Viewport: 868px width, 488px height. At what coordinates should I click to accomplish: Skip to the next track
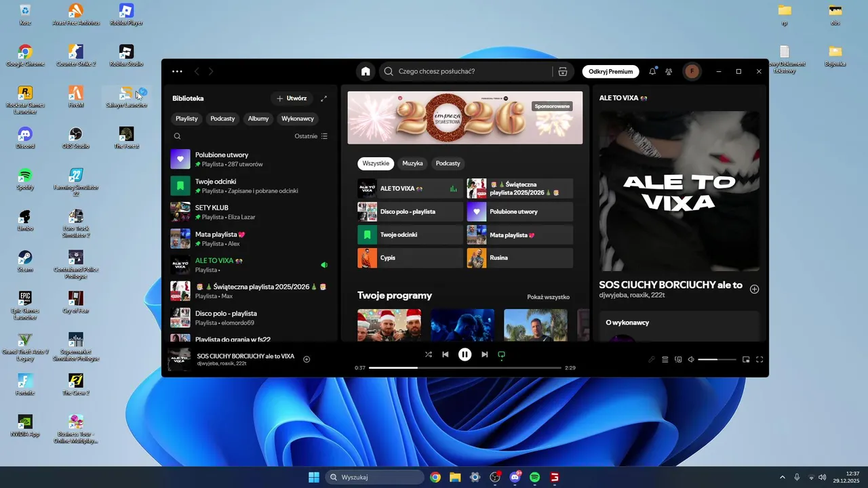[x=484, y=354]
